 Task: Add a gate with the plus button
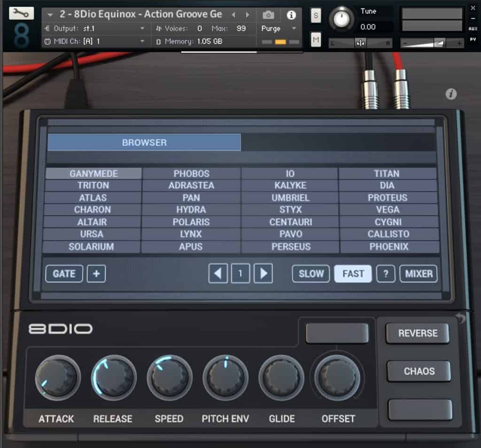coord(96,274)
